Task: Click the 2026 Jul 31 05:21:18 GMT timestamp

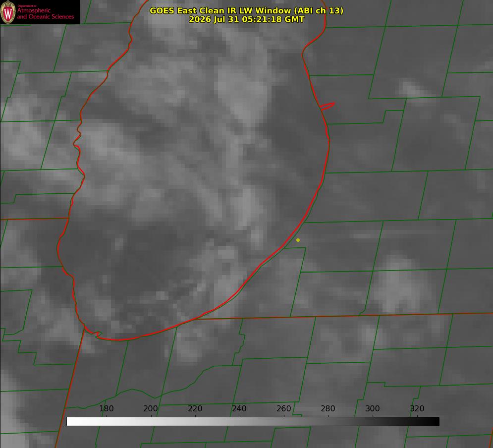Action: 247,19
